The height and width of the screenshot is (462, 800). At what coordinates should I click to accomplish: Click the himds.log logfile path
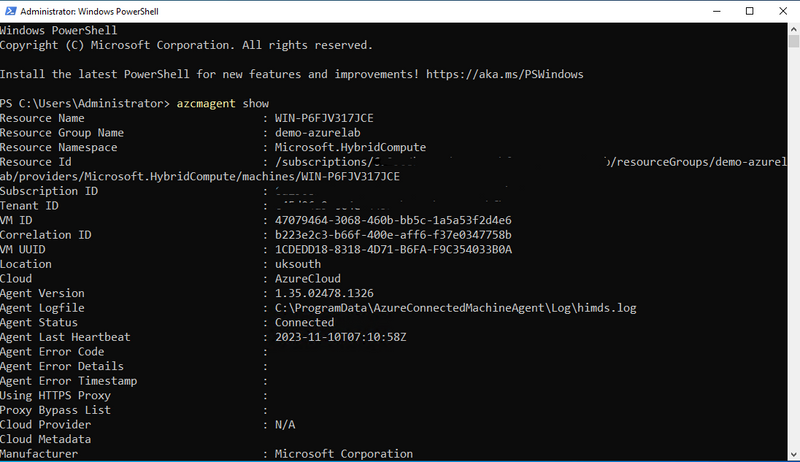pyautogui.click(x=456, y=308)
